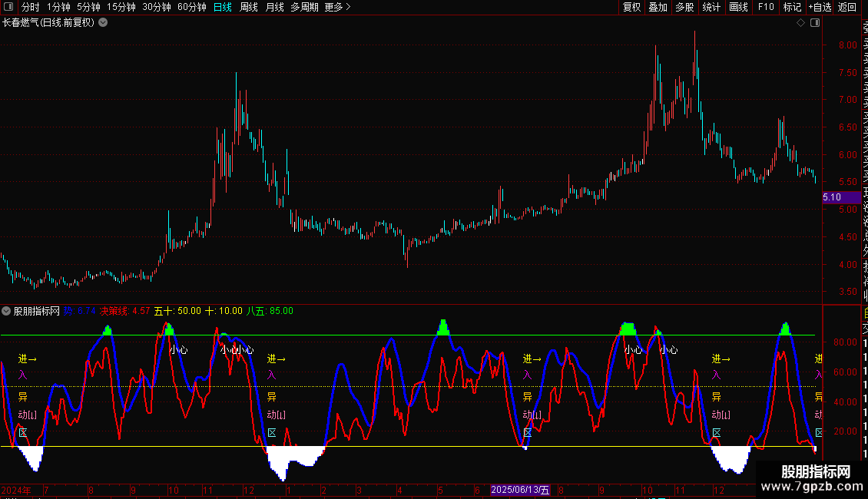868x499 pixels.
Task: Select the 60分钟 period tab
Action: click(x=192, y=7)
